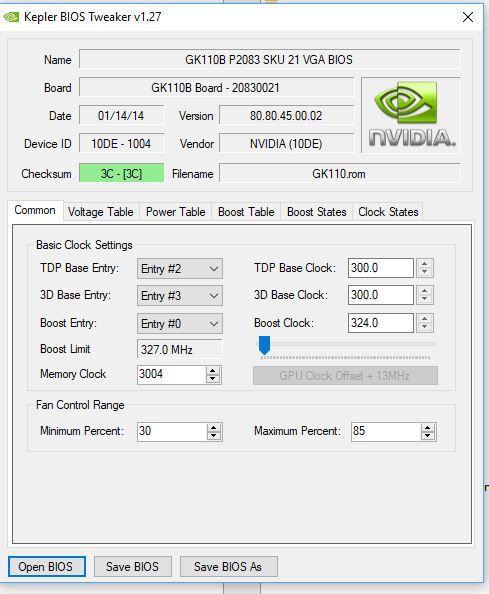
Task: Click the Boost Limit 327.0 MHz field
Action: (180, 349)
